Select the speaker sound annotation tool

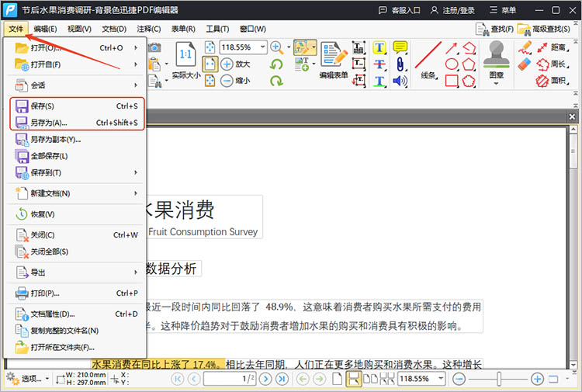pyautogui.click(x=400, y=81)
